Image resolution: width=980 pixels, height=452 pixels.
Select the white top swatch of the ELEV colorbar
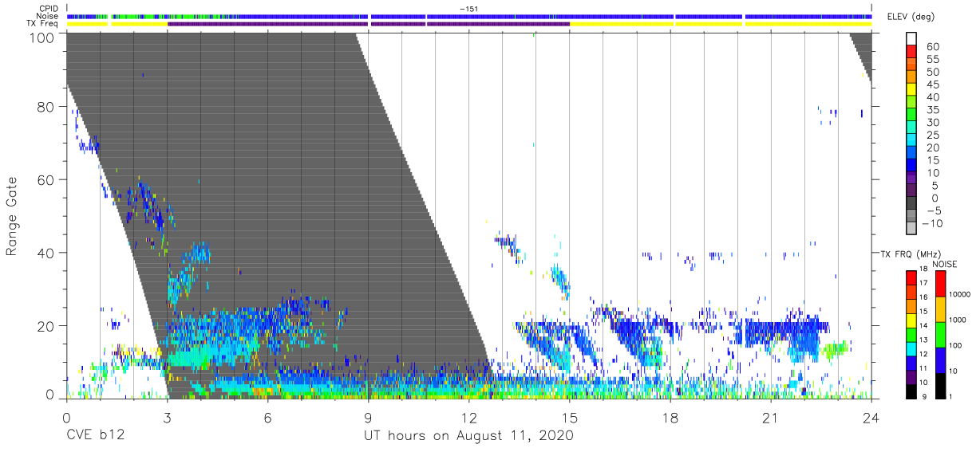pyautogui.click(x=911, y=38)
